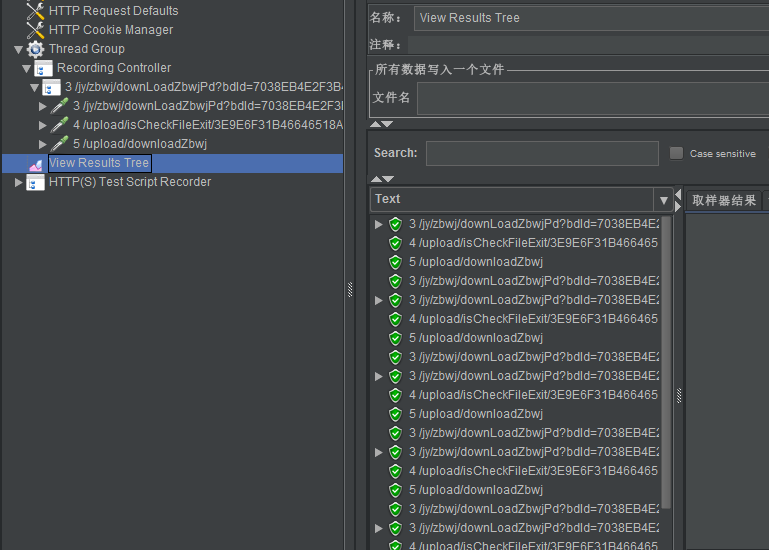Click the results list vertical scrollbar
This screenshot has width=769, height=550.
point(666,363)
